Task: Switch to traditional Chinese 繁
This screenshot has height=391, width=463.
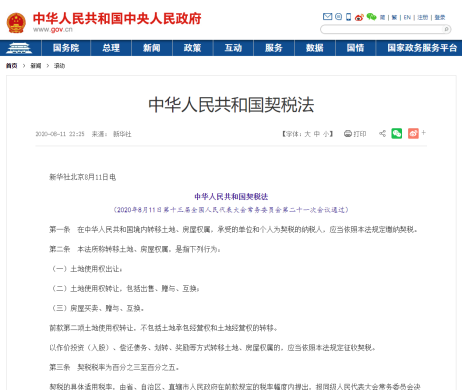Action: [394, 17]
